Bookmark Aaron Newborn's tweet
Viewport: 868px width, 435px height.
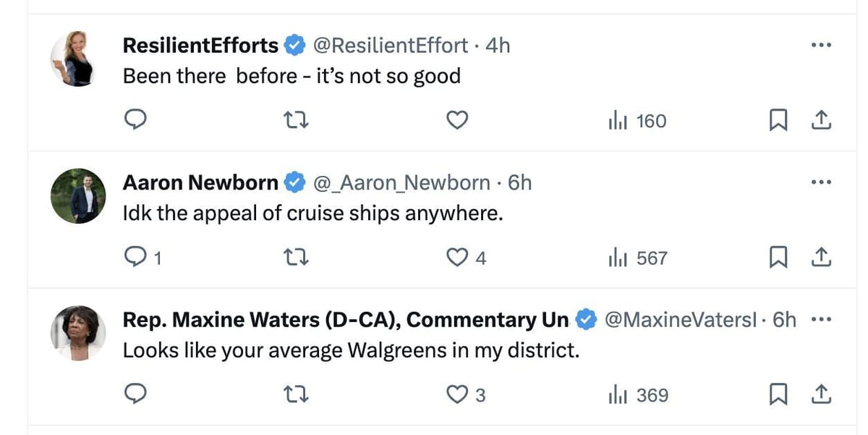click(x=778, y=256)
